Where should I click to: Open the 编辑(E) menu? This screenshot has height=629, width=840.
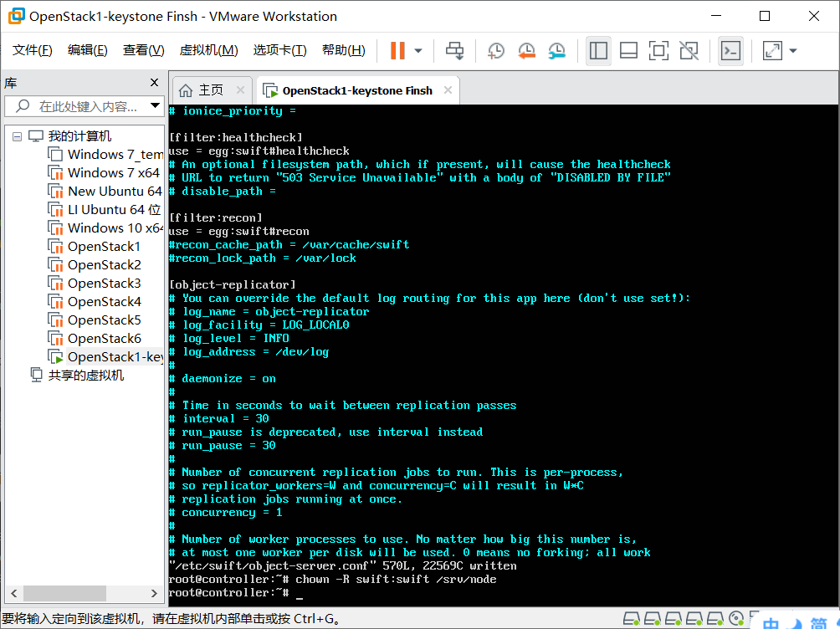click(x=87, y=50)
